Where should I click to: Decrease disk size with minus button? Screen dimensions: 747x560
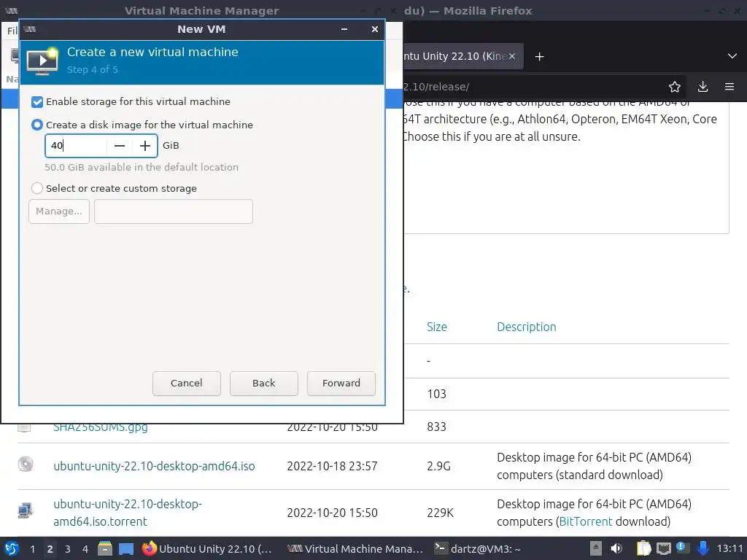click(x=120, y=146)
